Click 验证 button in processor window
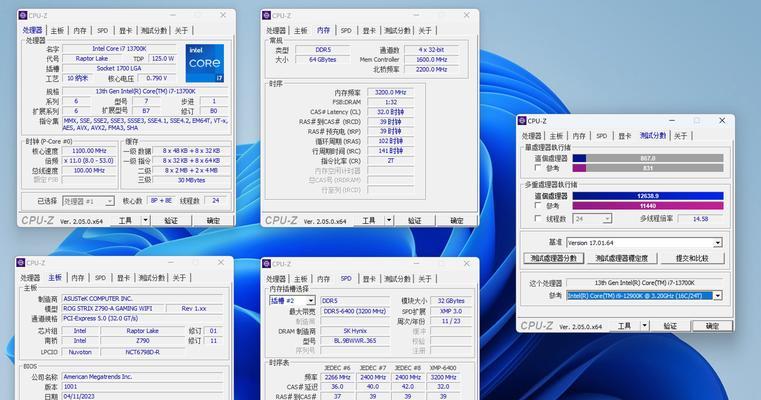Image resolution: width=761 pixels, height=400 pixels. click(x=171, y=220)
